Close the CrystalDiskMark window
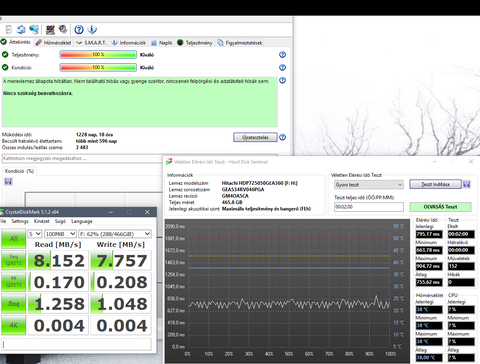 tap(147, 212)
